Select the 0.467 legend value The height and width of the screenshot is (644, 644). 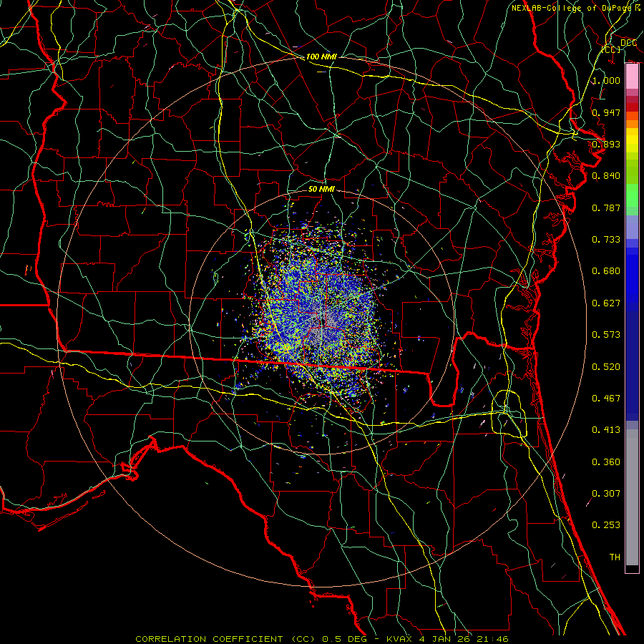tap(606, 399)
